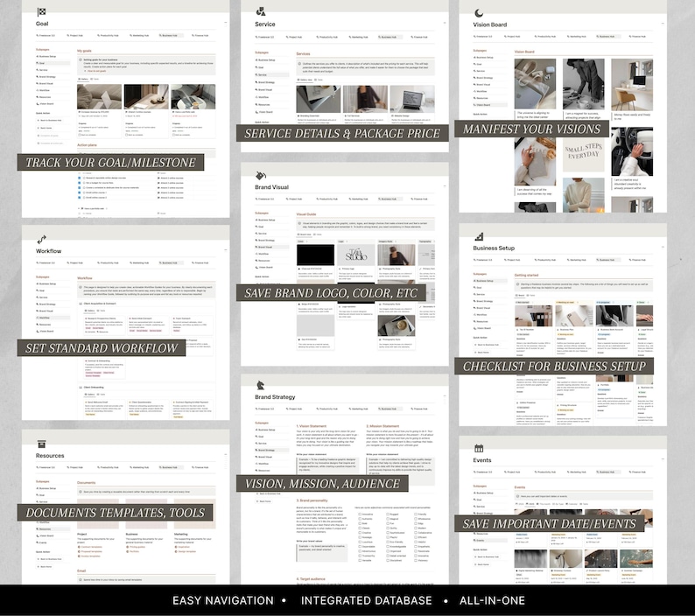Click the Write your vision statement example box
This screenshot has height=616, width=695.
(328, 465)
